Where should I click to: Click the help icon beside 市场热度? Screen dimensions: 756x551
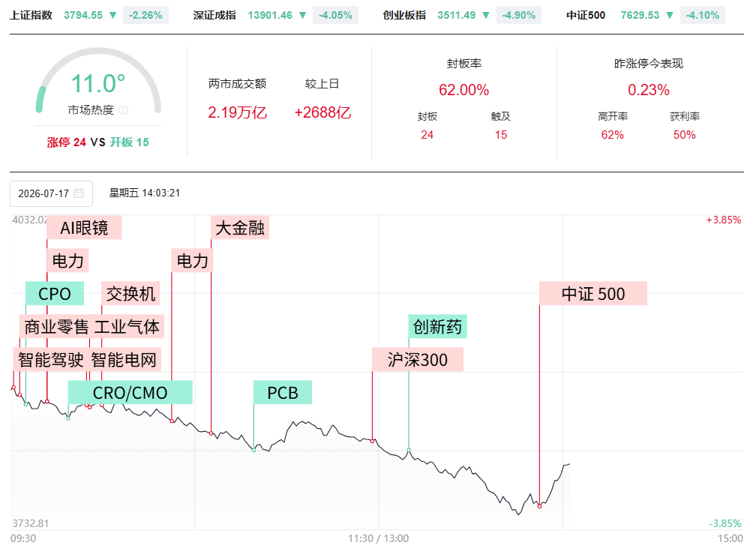124,110
